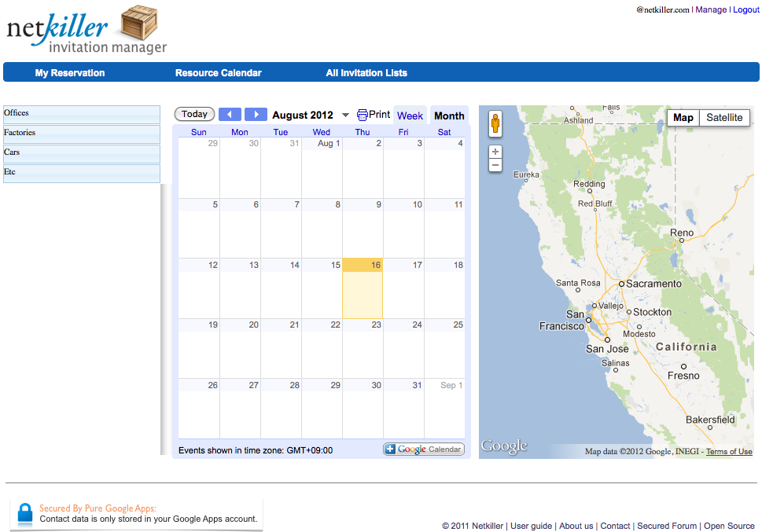Select Aug 1 calendar cell
This screenshot has width=762, height=532.
(322, 167)
